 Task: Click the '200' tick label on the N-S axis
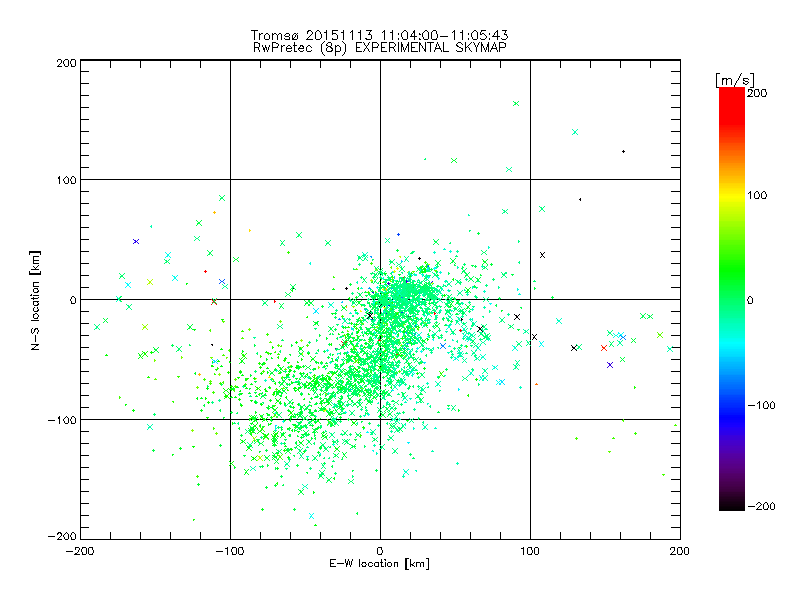point(66,63)
